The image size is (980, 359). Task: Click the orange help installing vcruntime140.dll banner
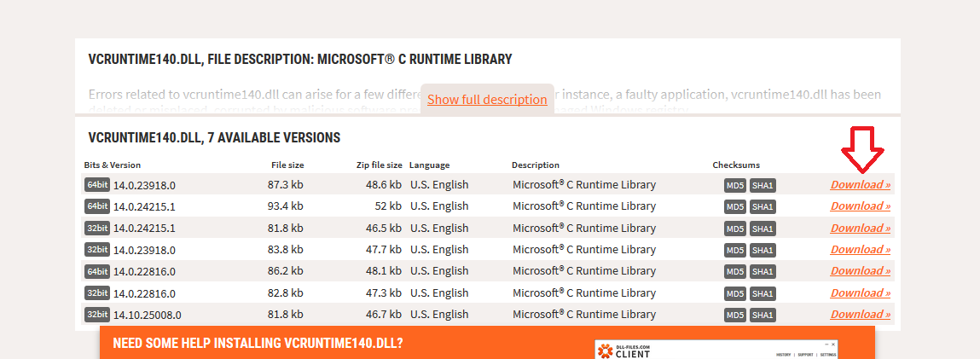tap(341, 344)
